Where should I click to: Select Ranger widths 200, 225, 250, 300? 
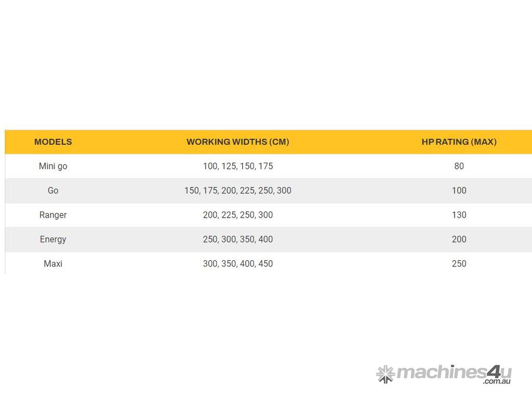click(238, 215)
